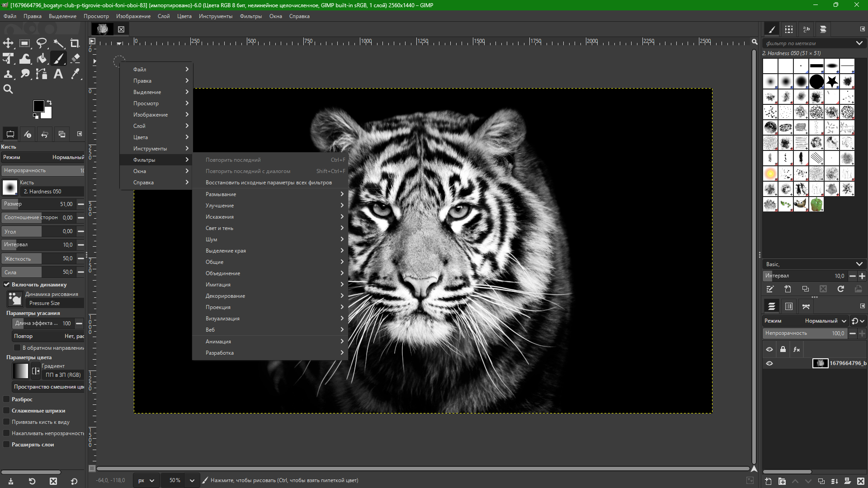Select the Unified Transform tool

pyautogui.click(x=8, y=59)
